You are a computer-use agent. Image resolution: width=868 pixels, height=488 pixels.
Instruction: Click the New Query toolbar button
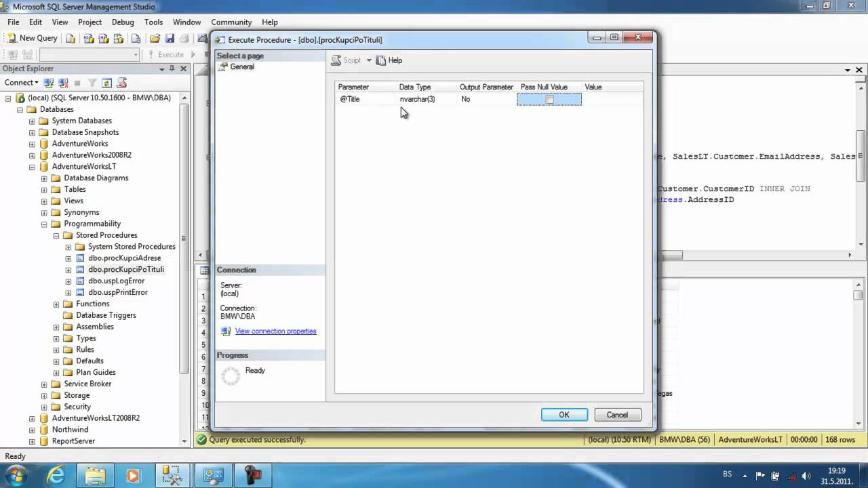[32, 38]
